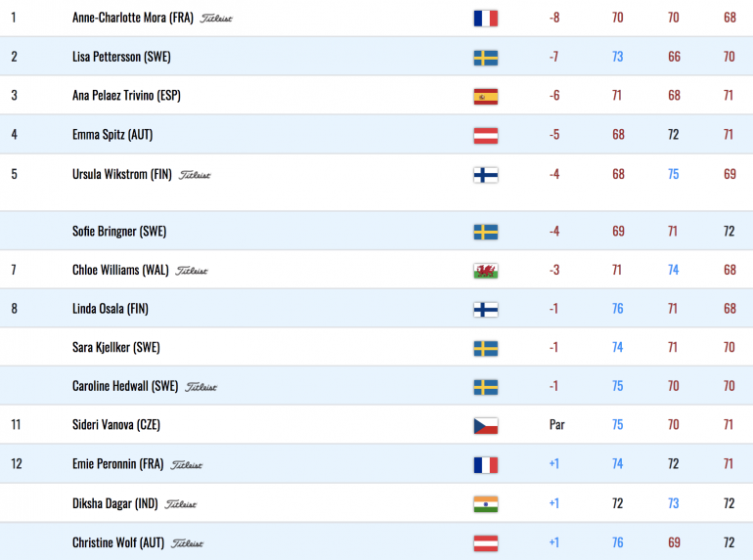753x560 pixels.
Task: Open Lisa Pettersson's player profile
Action: [121, 57]
